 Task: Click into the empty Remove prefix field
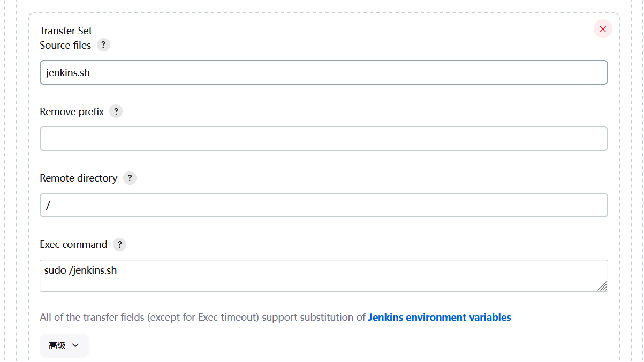323,139
